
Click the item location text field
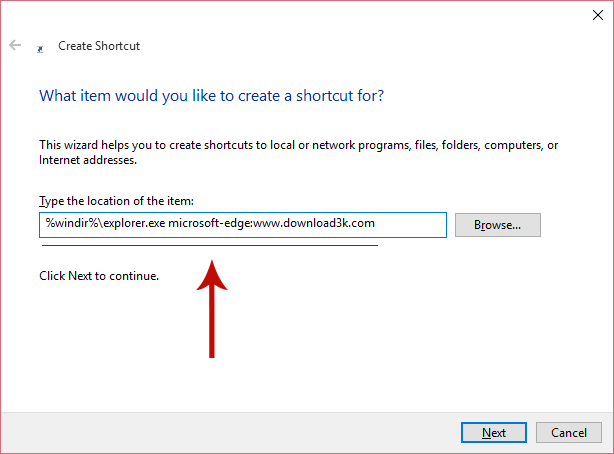point(243,225)
